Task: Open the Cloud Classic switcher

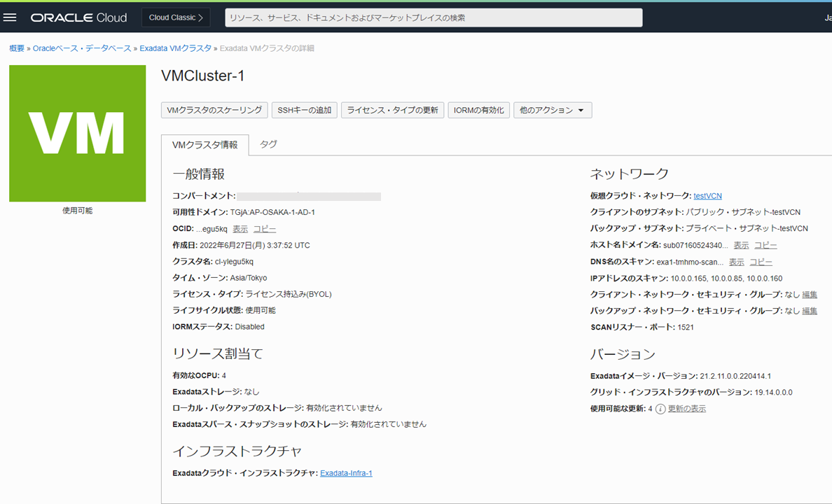Action: (x=176, y=17)
